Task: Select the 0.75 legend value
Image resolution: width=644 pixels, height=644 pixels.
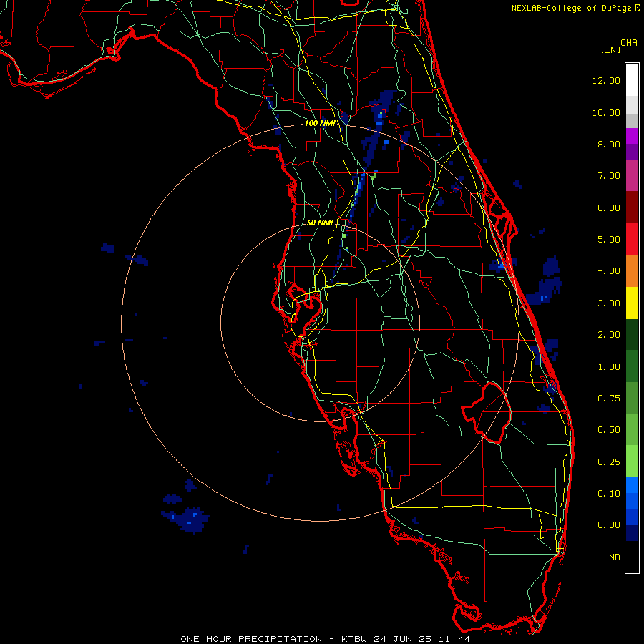Action: click(x=609, y=399)
